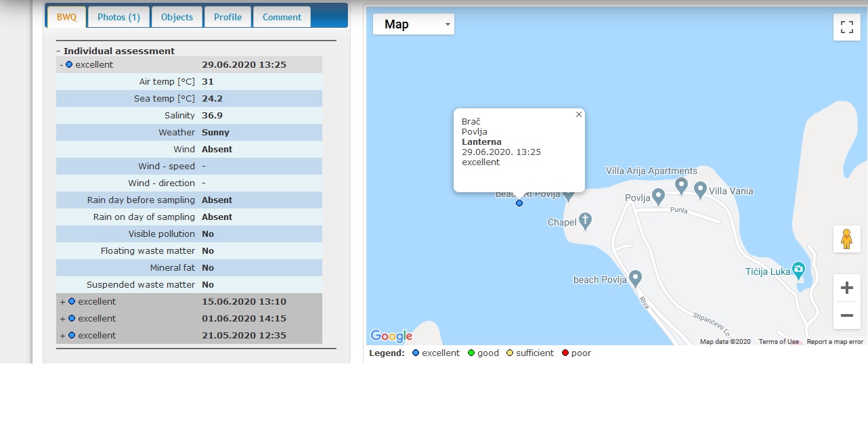
Task: Click the Chapel map pin
Action: pos(586,221)
